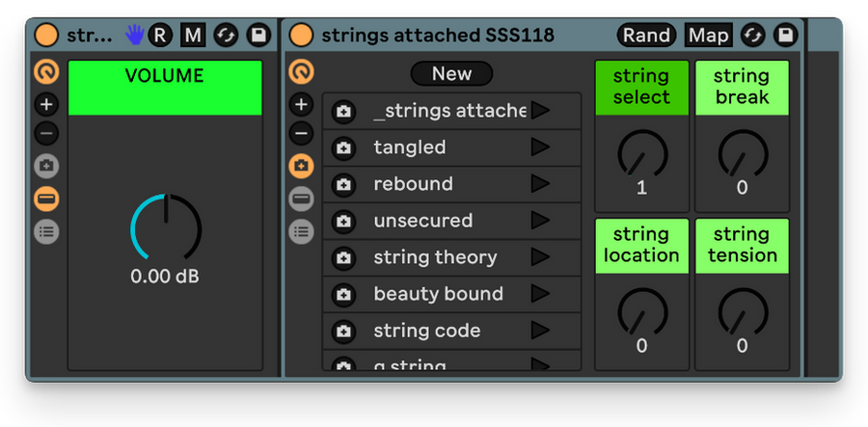Overwrite snapshot camera for string code variation
This screenshot has width=868, height=427.
coord(343,332)
